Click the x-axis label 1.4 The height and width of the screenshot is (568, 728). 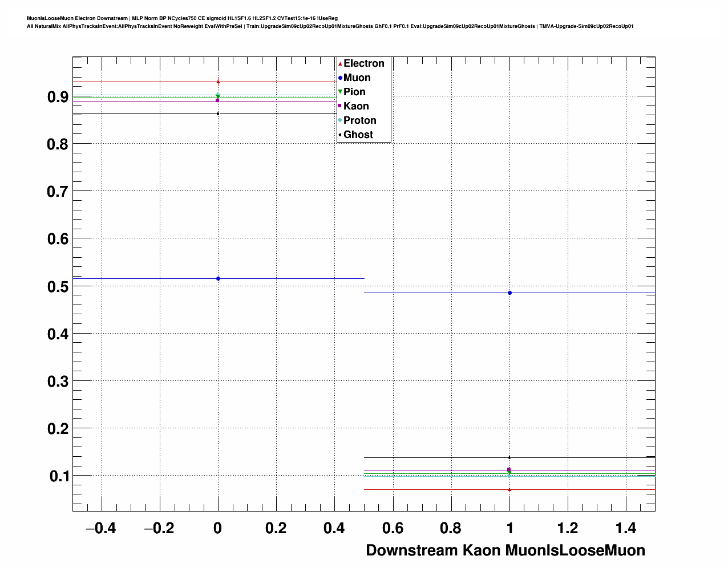[626, 529]
